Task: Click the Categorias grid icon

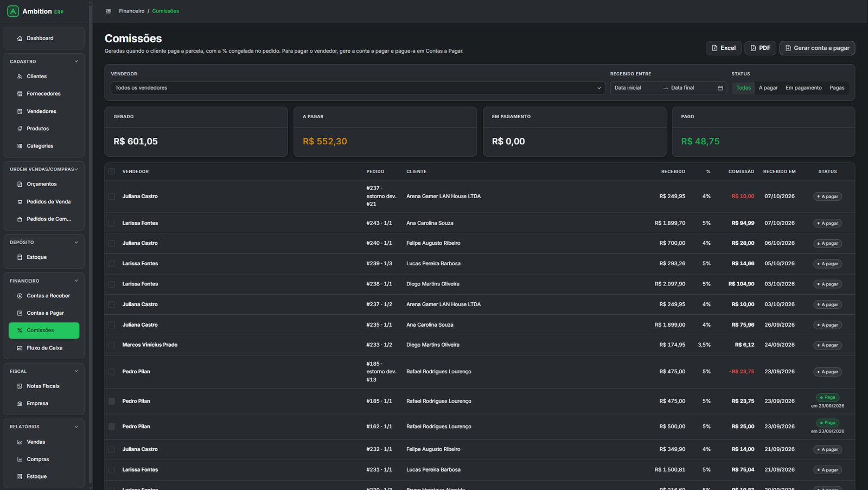Action: pos(20,146)
